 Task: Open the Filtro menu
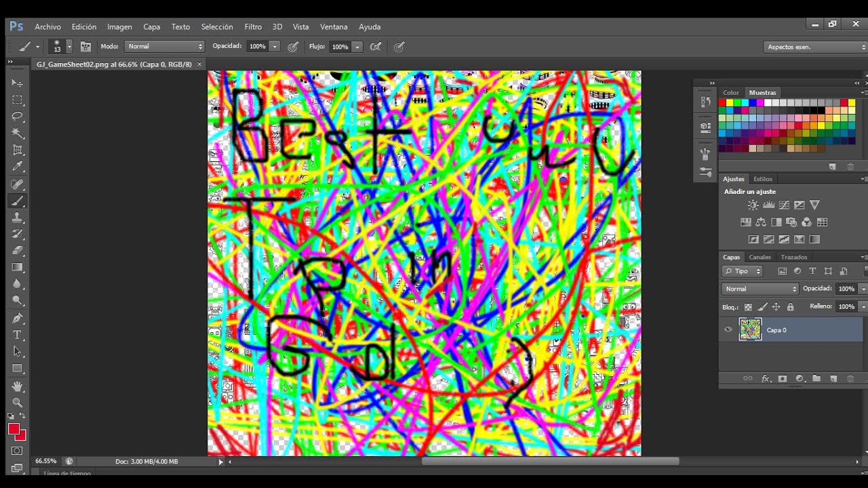click(253, 27)
